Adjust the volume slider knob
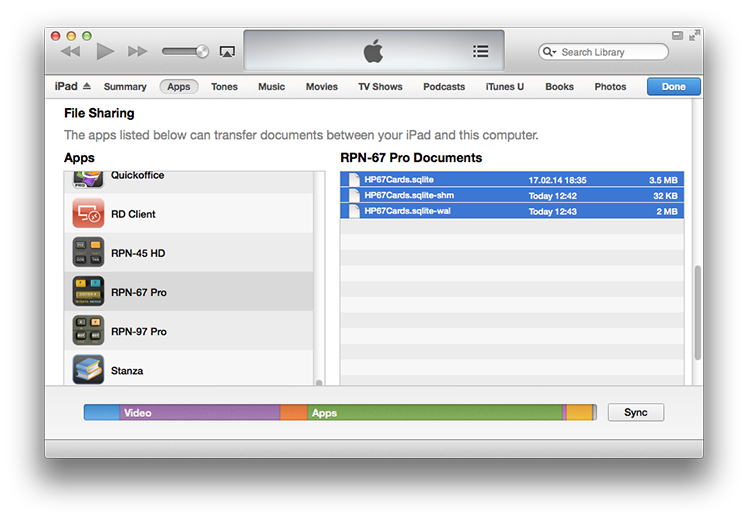 coord(202,51)
